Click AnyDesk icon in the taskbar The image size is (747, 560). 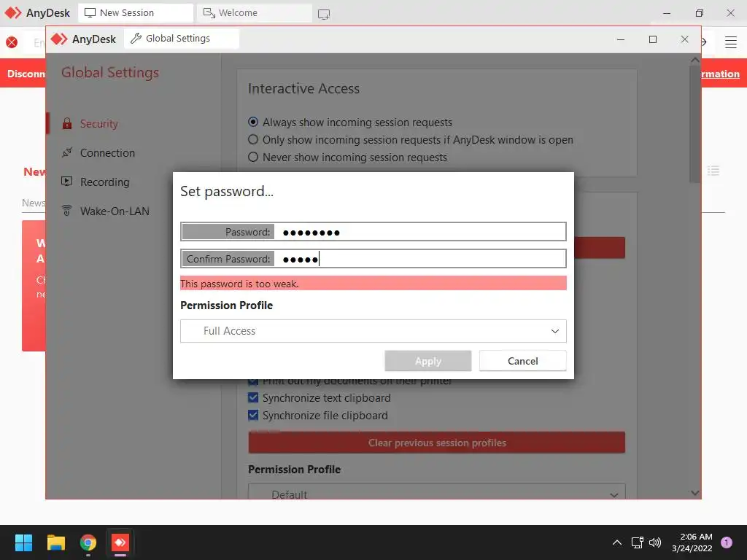click(x=120, y=542)
